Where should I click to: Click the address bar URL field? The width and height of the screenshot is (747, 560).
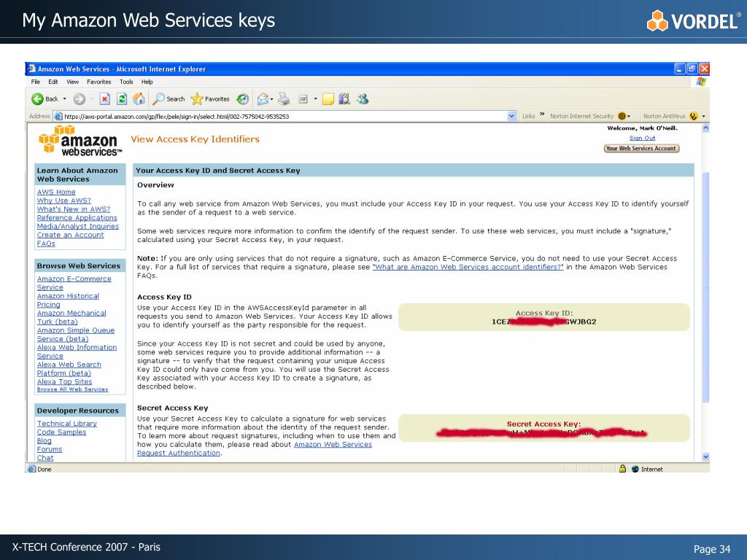coord(285,116)
